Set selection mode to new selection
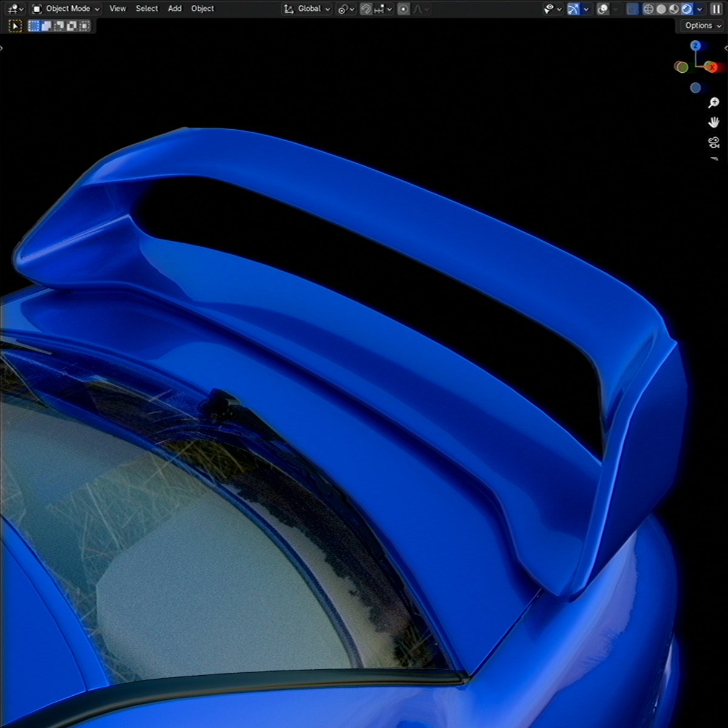Image resolution: width=728 pixels, height=728 pixels. click(x=34, y=26)
